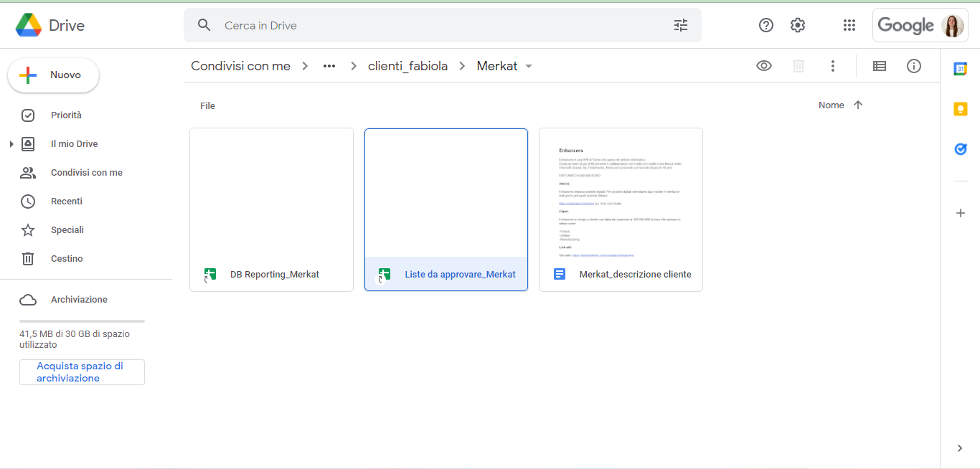Image resolution: width=980 pixels, height=469 pixels.
Task: Click the search magnifier icon
Action: coord(204,25)
